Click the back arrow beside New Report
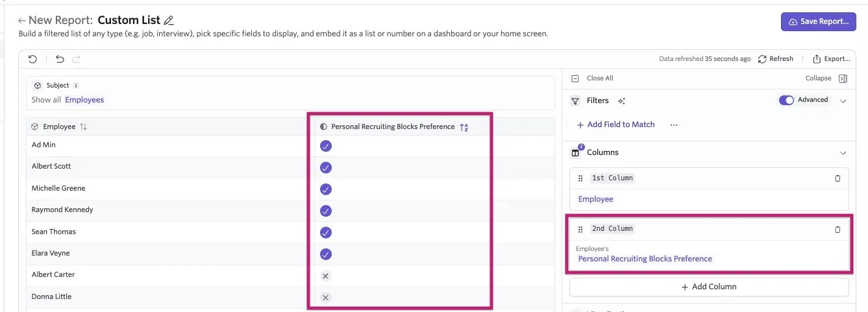The image size is (868, 312). [22, 21]
